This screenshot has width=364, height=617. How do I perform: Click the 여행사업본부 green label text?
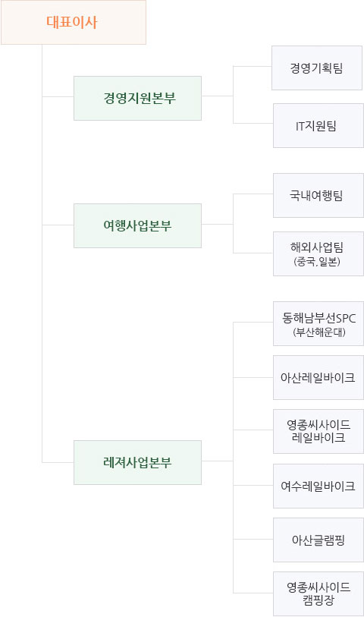point(137,225)
